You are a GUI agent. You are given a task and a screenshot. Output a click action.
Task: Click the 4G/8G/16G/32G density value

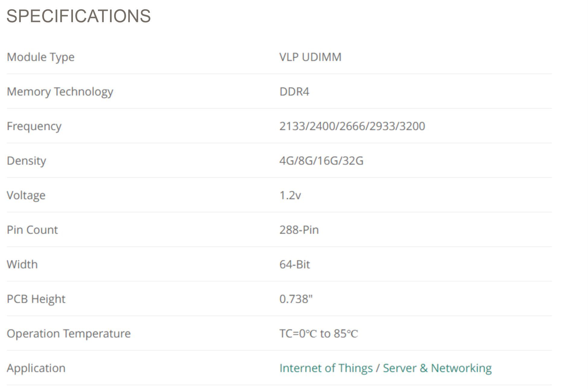click(322, 161)
